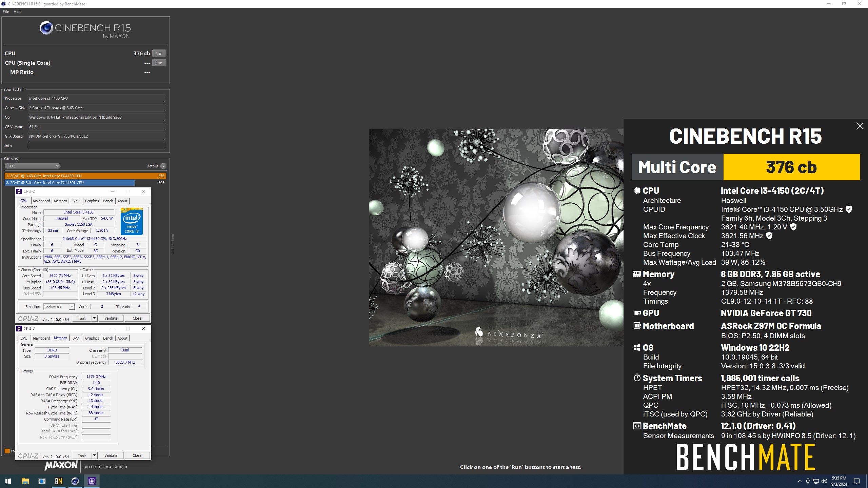The width and height of the screenshot is (868, 488).
Task: Click the blue window icon beside File Explorer
Action: coord(42,481)
